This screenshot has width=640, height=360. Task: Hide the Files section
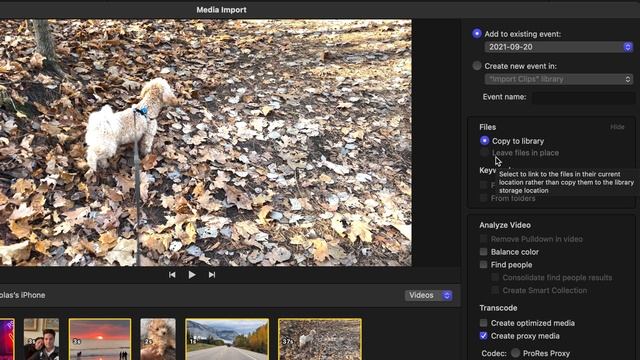click(617, 127)
